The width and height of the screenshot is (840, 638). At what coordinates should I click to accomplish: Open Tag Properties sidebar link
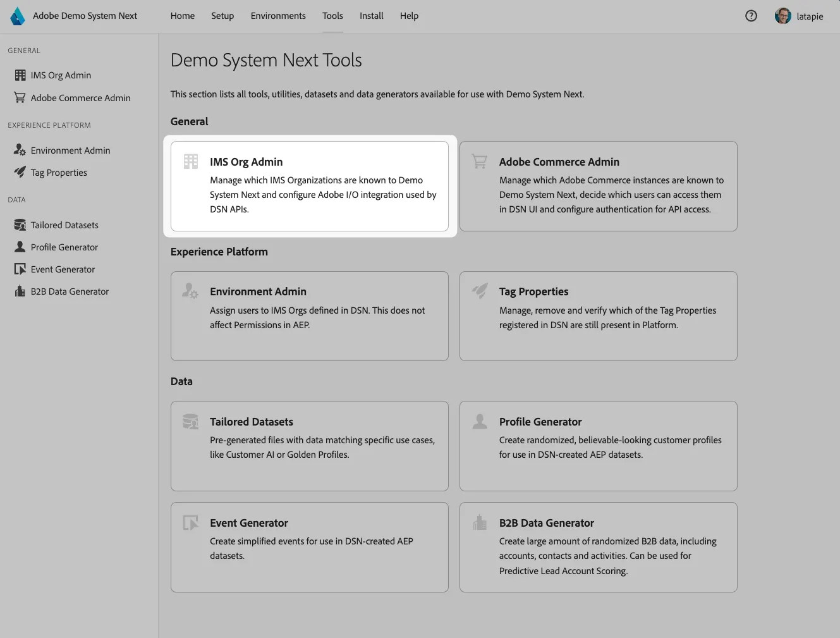point(59,173)
